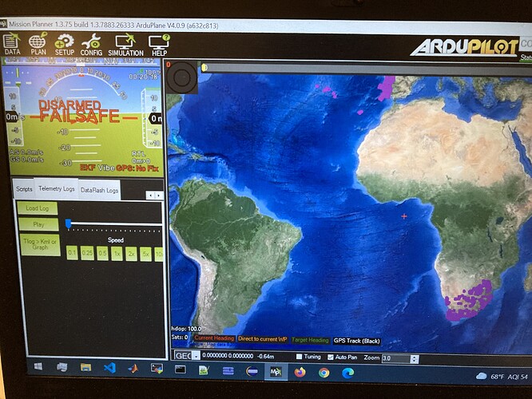The width and height of the screenshot is (532, 399).
Task: Set playback speed to 5x
Action: pos(145,255)
